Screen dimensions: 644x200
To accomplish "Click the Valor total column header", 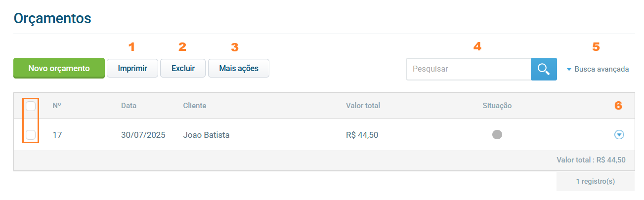I will pos(363,106).
